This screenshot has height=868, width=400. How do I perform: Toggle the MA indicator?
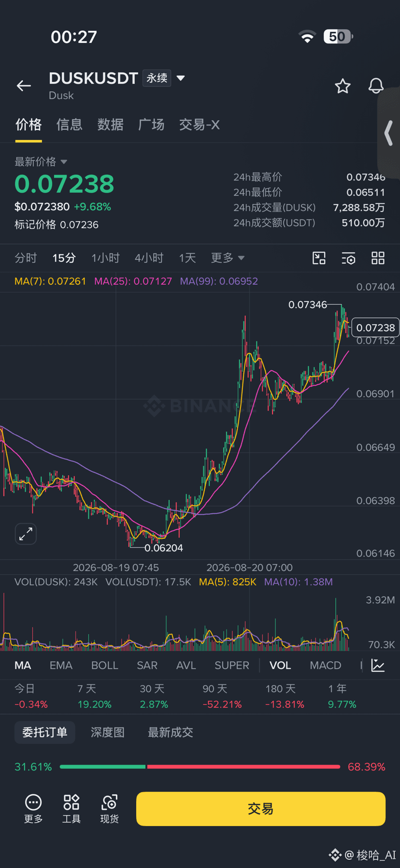click(x=23, y=665)
